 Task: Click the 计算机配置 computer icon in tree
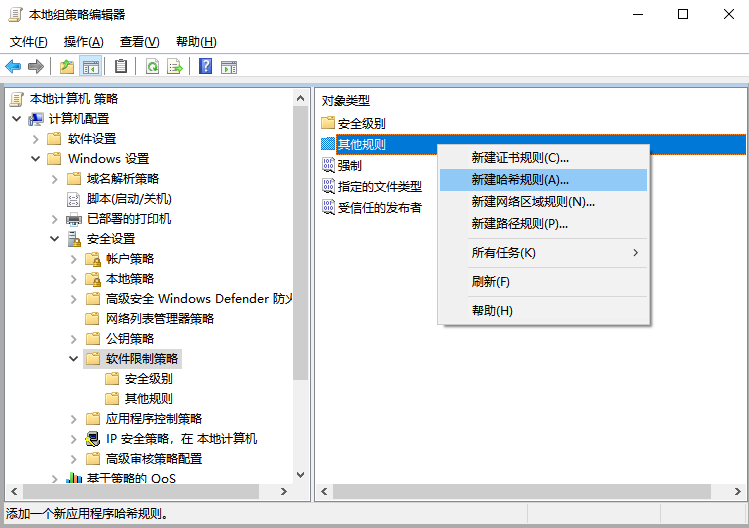(x=36, y=119)
